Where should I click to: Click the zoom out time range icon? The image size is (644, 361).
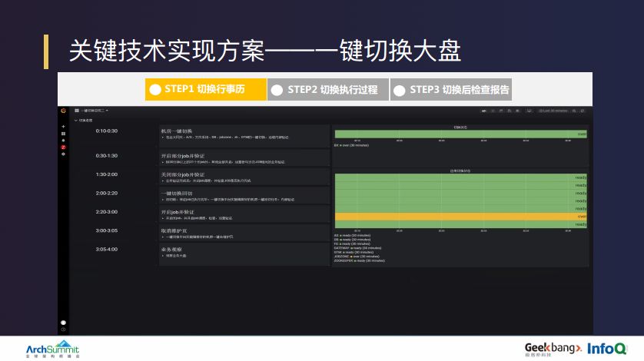pos(574,111)
